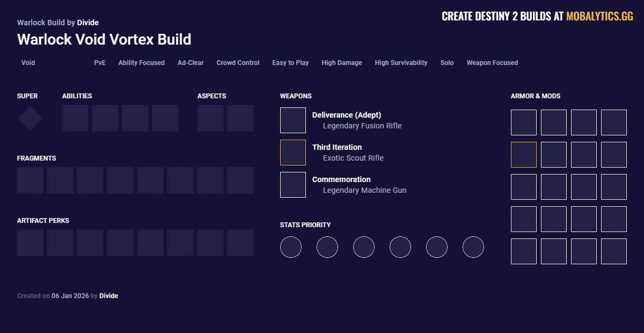Switch to the Crowd Control tag
Screen dimensions: 644x333
pos(238,63)
